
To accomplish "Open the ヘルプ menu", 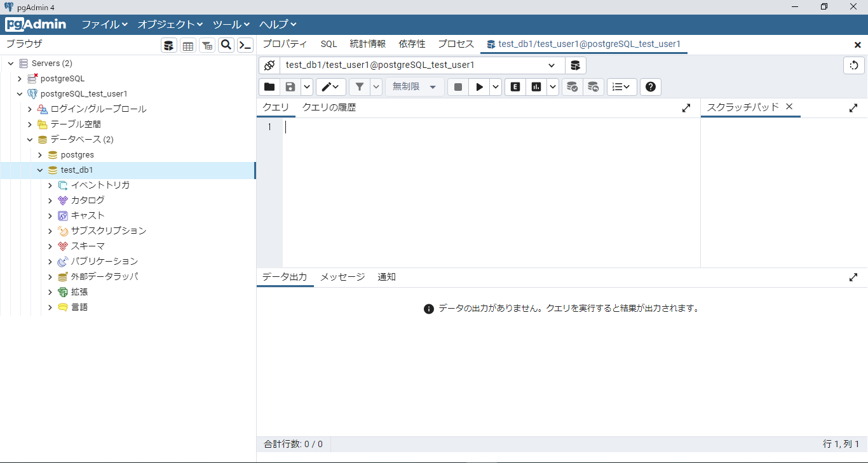I will [278, 24].
